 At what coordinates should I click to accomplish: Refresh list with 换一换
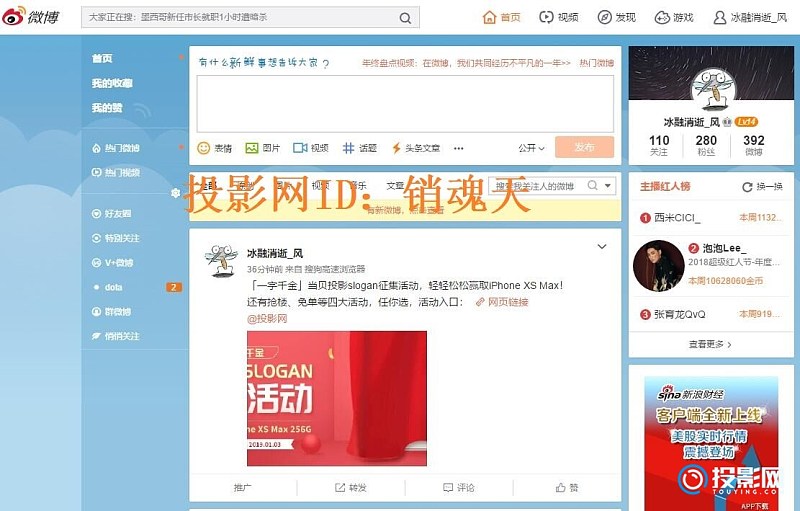tap(762, 187)
